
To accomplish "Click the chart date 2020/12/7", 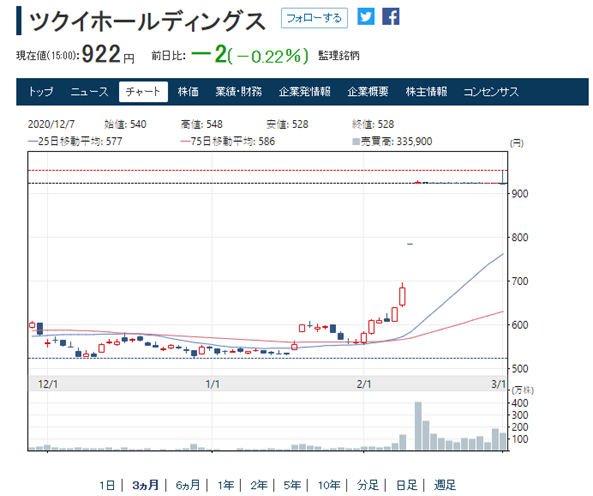I will tap(51, 124).
